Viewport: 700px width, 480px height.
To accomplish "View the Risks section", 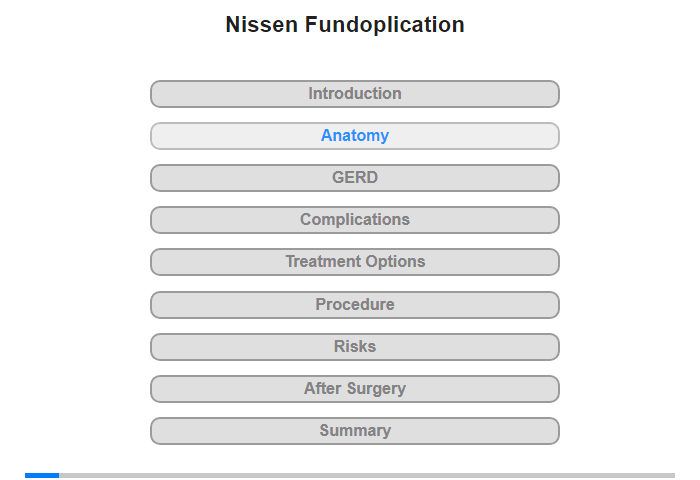I will pos(355,346).
